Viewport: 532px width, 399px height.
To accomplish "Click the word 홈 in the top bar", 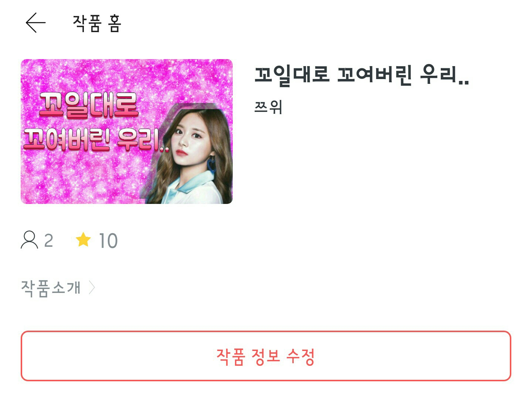I will (115, 24).
